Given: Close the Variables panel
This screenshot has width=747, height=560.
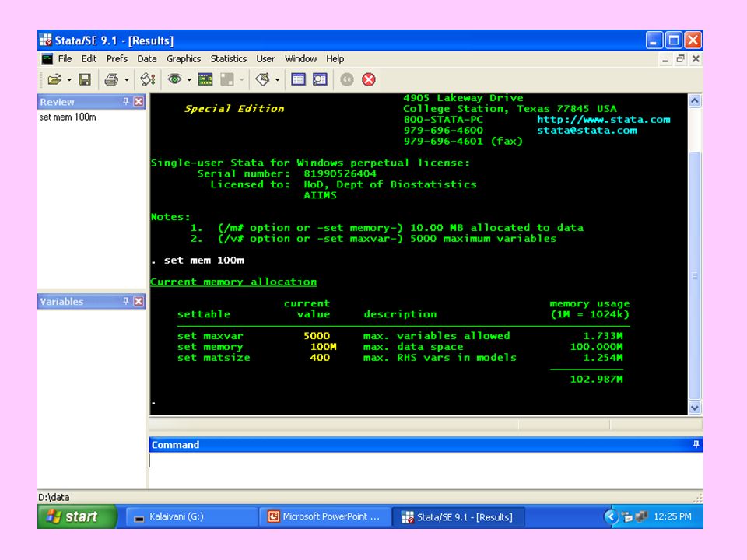Looking at the screenshot, I should click(x=139, y=301).
